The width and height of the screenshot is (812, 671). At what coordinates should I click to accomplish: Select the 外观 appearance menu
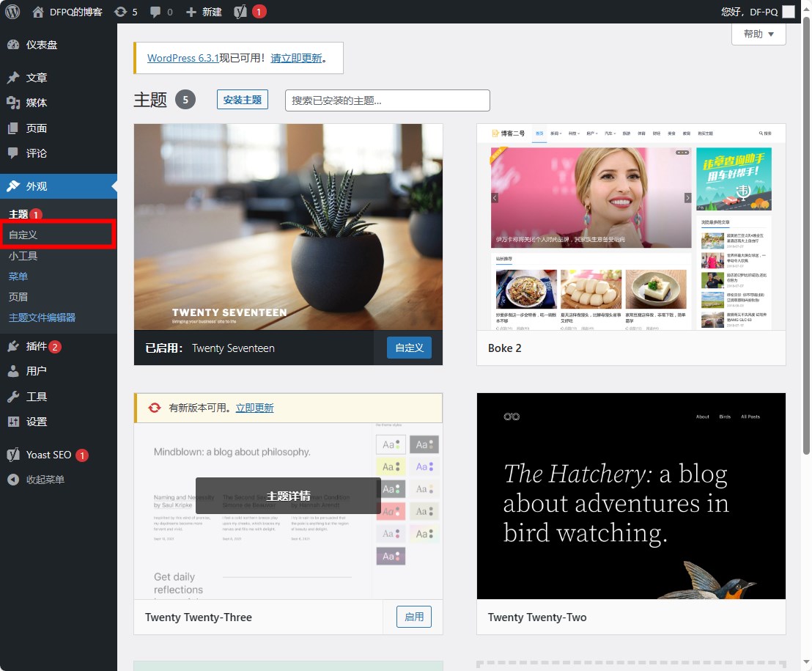(59, 186)
